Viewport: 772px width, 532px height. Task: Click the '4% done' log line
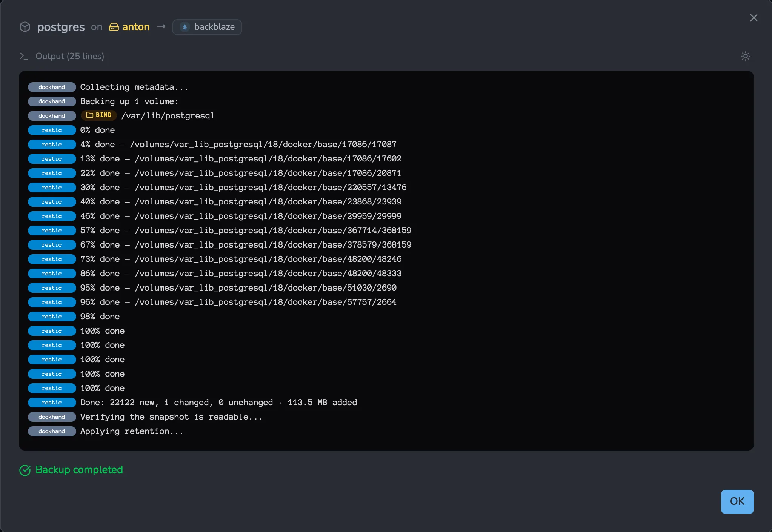click(x=238, y=145)
